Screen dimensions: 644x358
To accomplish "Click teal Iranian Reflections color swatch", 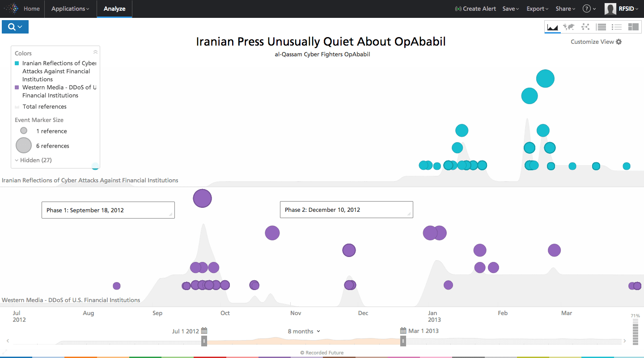I will click(17, 63).
